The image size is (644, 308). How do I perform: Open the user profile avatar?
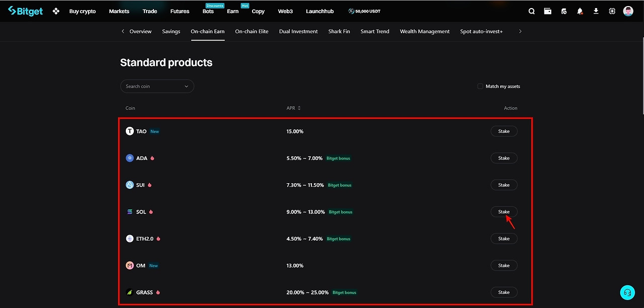coord(628,11)
